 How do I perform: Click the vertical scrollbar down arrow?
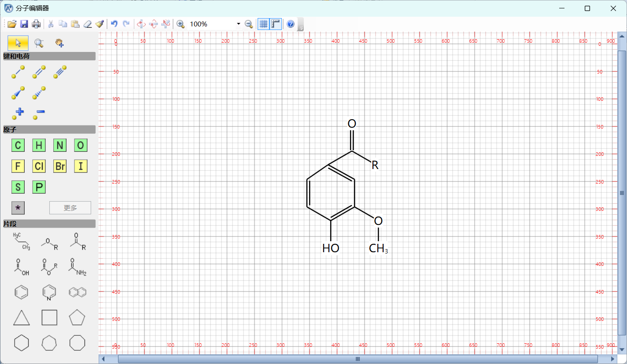[x=622, y=350]
